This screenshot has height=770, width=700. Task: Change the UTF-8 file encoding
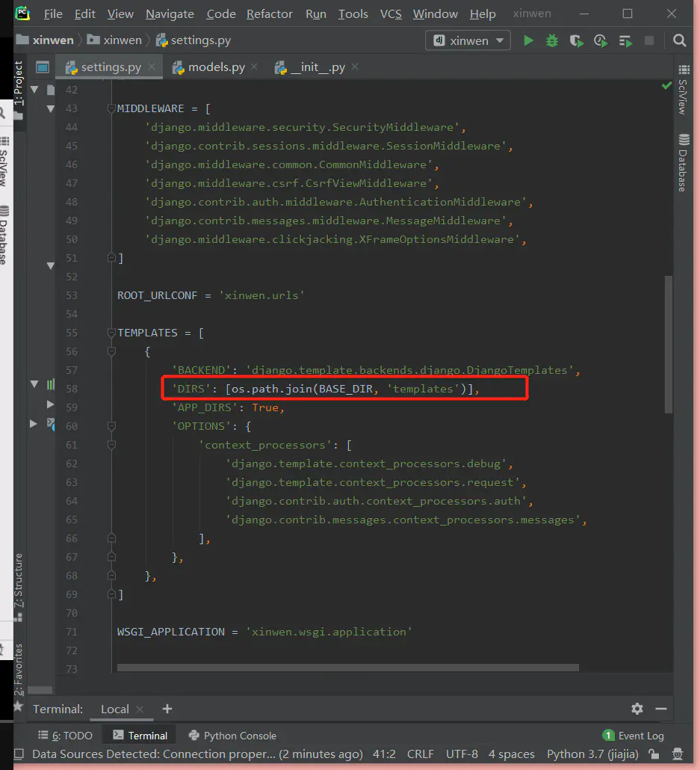tap(462, 754)
